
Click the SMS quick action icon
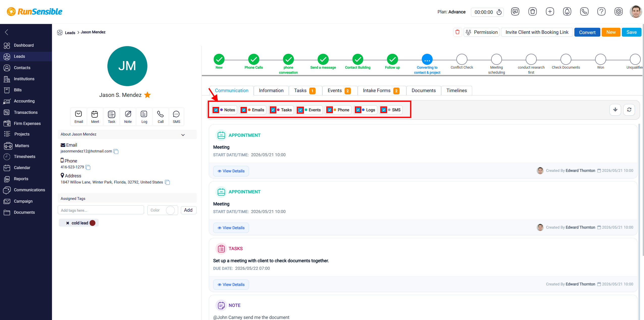(176, 117)
